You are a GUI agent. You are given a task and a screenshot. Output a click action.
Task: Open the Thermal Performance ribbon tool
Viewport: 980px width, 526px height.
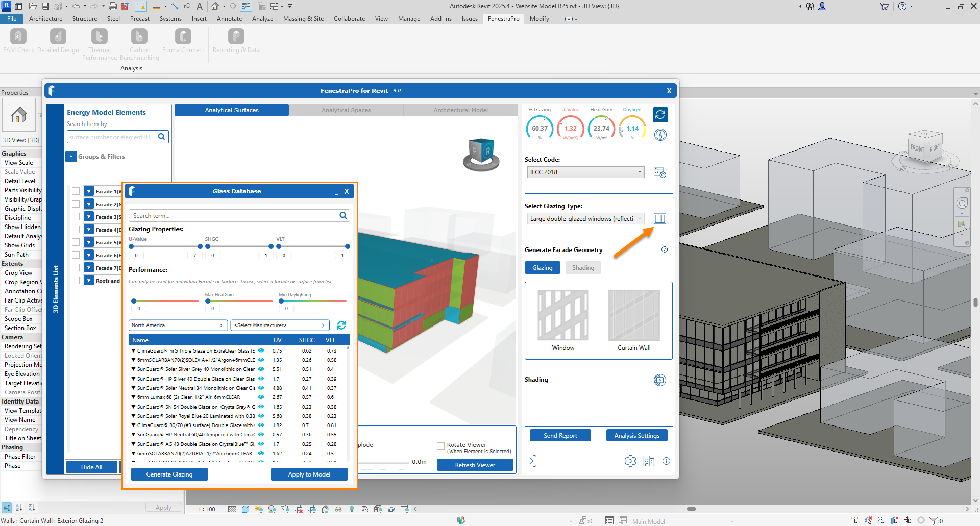pos(99,37)
